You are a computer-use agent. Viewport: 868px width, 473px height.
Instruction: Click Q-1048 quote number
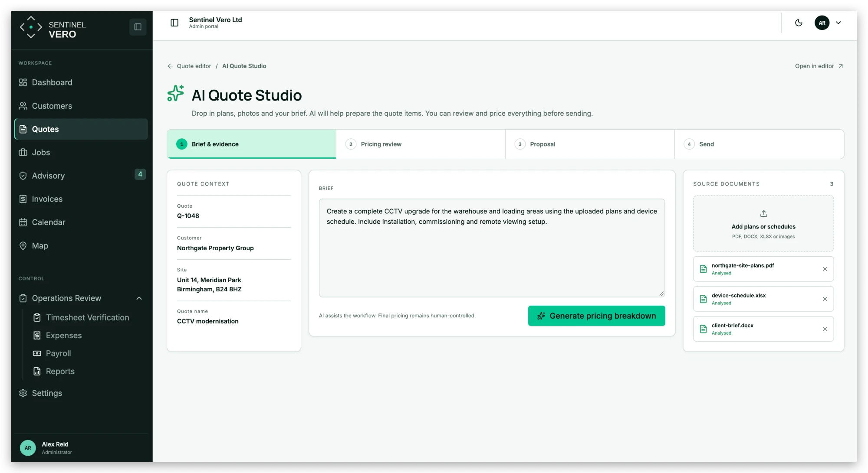tap(188, 216)
